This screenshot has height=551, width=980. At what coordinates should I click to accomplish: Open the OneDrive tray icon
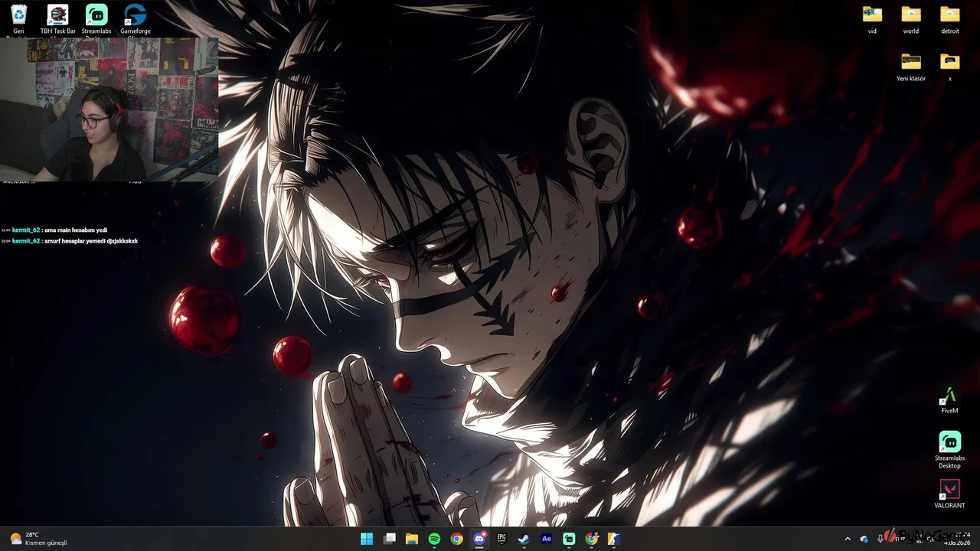pos(864,539)
